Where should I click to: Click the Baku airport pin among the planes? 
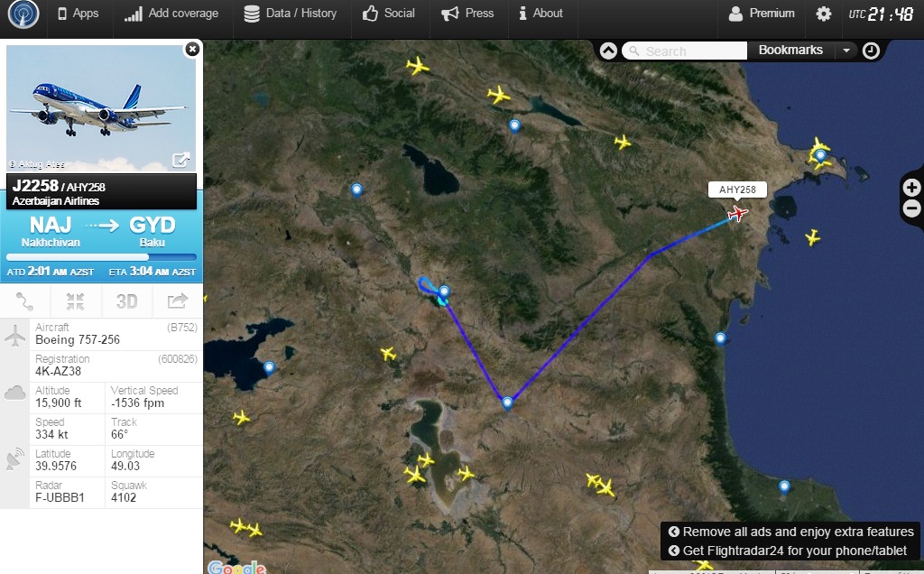point(820,155)
